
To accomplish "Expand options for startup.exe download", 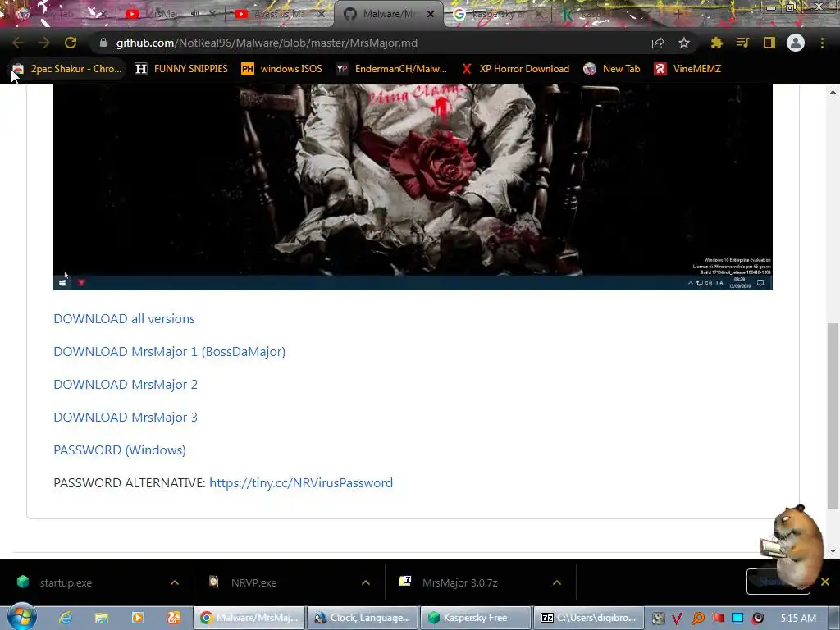I will pos(175,582).
